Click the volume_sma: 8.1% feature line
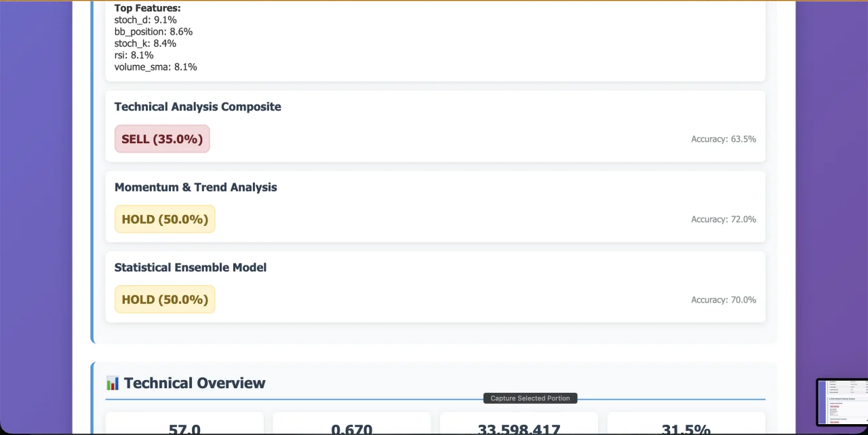Screen dimensions: 868x435 click(155, 67)
